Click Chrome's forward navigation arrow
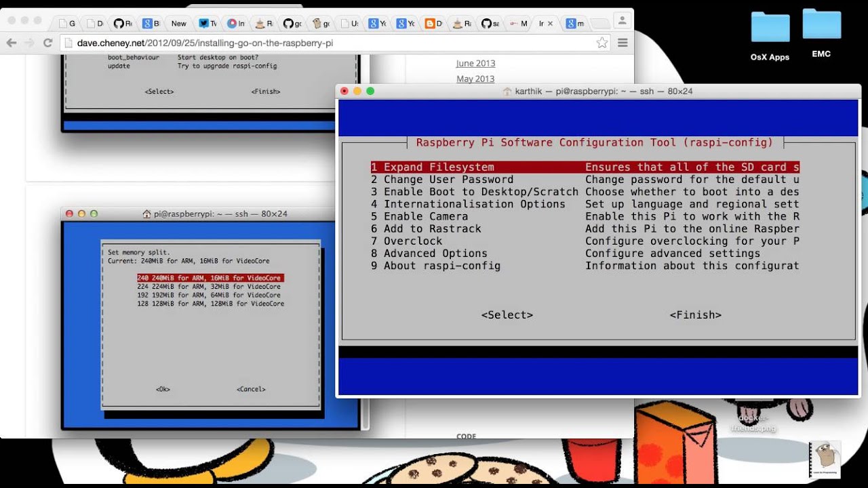The width and height of the screenshot is (868, 488). [x=29, y=43]
